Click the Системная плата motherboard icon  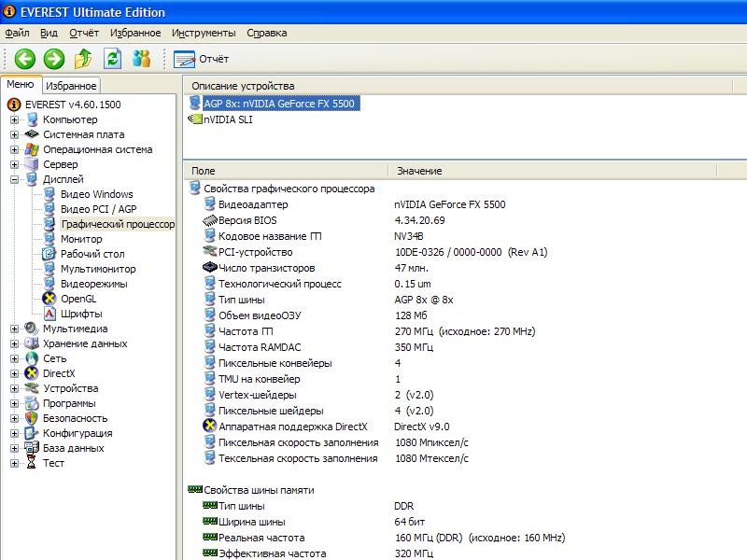pyautogui.click(x=32, y=134)
